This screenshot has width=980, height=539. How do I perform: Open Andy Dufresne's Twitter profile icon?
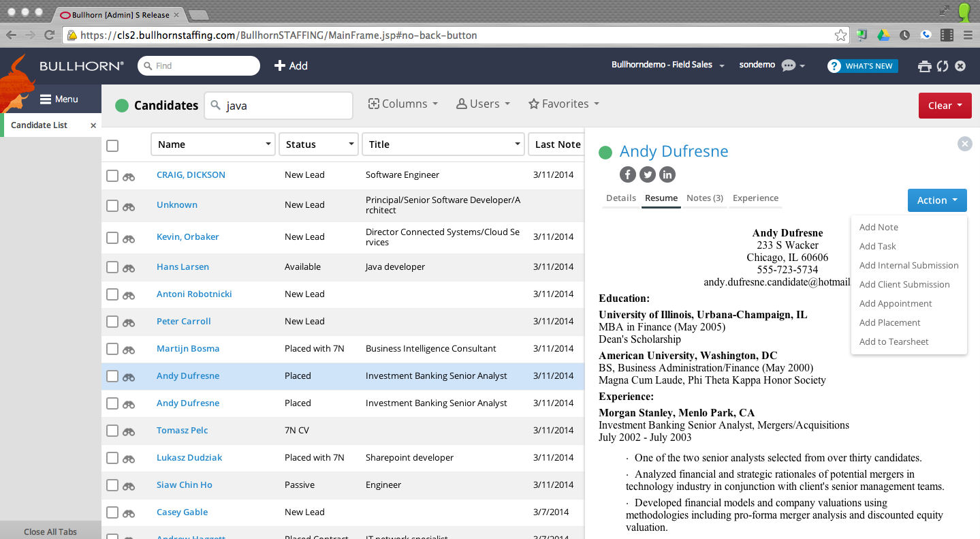(648, 174)
